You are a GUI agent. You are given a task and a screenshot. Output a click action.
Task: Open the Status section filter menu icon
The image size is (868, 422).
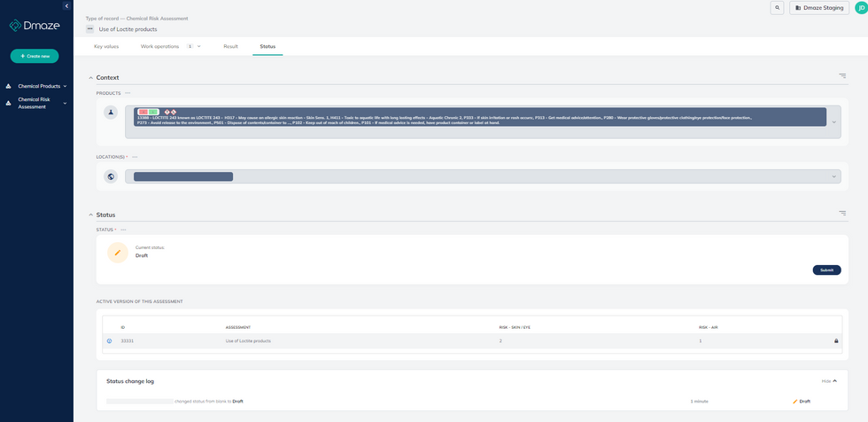click(842, 213)
